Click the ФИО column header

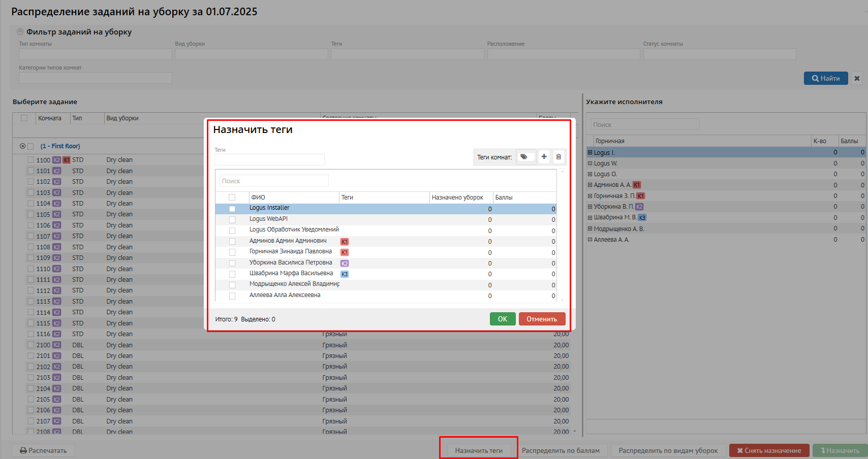coord(258,198)
